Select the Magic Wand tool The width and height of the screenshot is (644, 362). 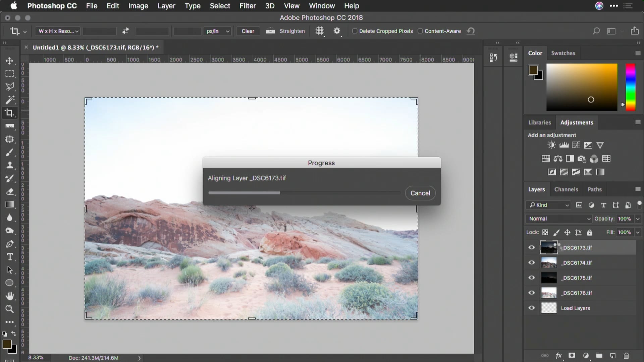[x=10, y=100]
